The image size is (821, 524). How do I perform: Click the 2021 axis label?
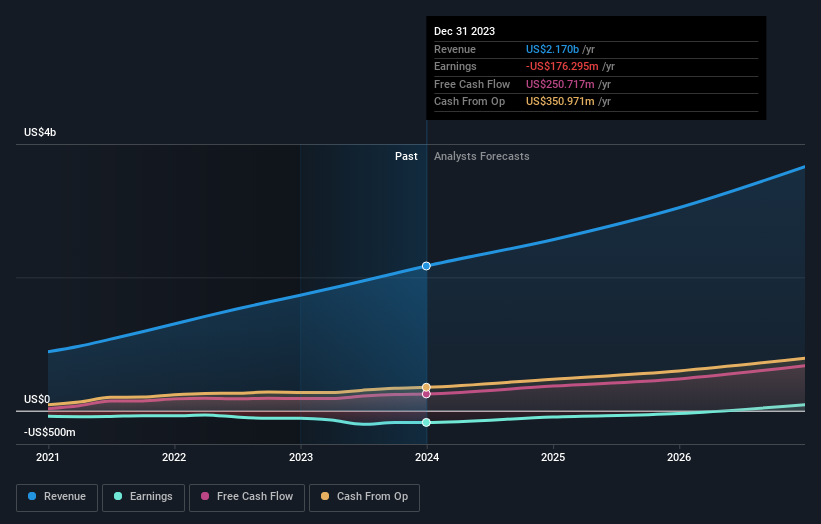pyautogui.click(x=48, y=457)
